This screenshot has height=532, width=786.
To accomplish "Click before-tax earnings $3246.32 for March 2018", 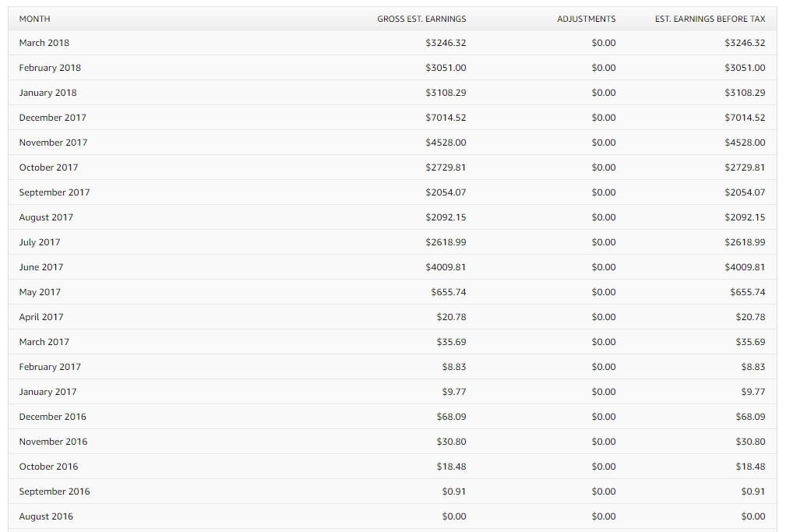I will pyautogui.click(x=745, y=43).
